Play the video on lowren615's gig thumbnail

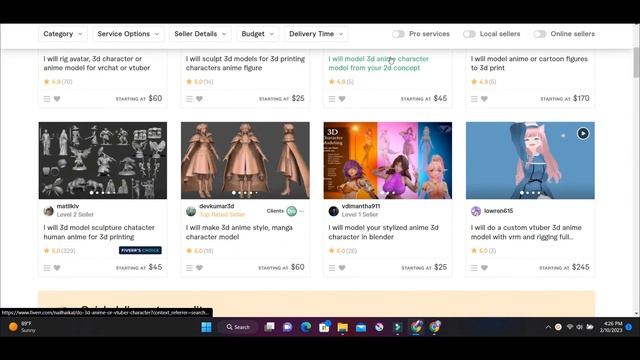(x=583, y=133)
